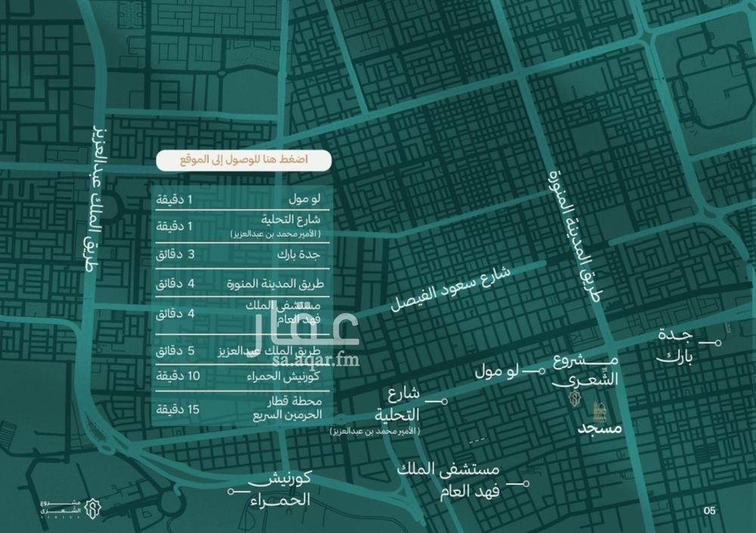Select the map pin dot beside 'لو مول' label

542,371
